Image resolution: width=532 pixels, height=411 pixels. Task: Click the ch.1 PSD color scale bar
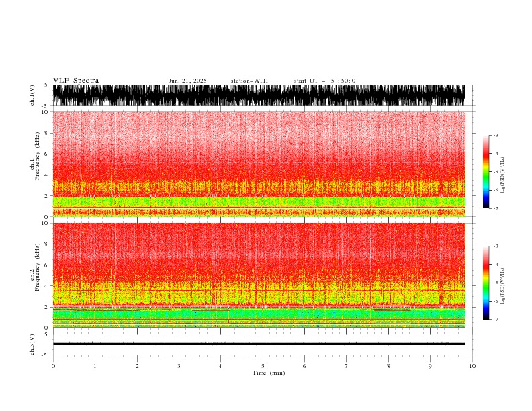pos(486,172)
